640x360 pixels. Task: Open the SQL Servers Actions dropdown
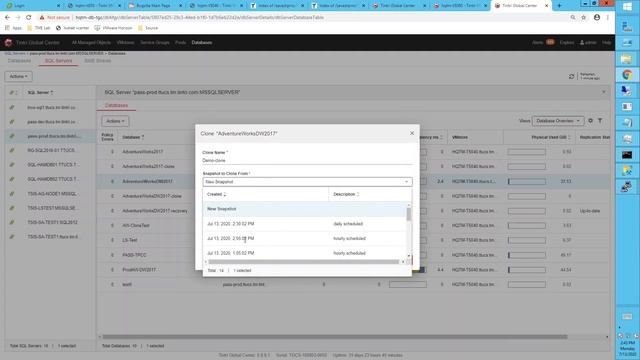(18, 76)
